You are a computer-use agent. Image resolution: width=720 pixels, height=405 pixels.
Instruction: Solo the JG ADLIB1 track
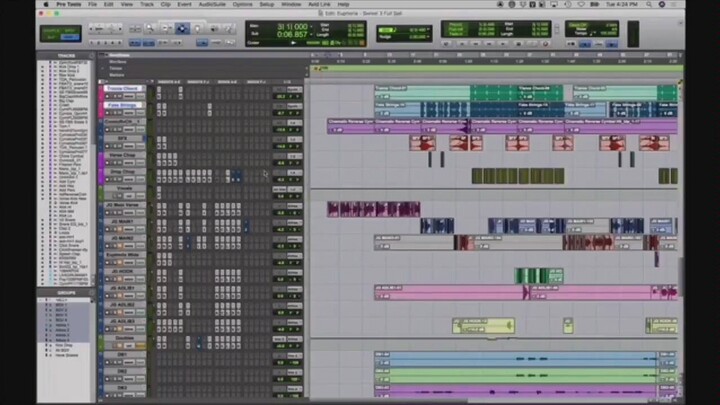point(113,296)
